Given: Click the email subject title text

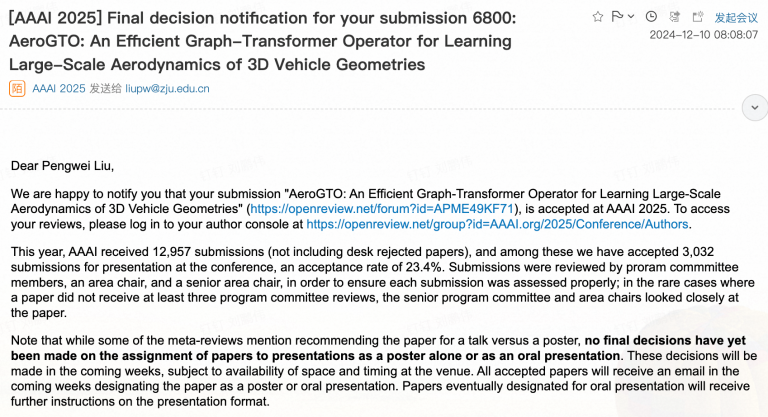Looking at the screenshot, I should [263, 41].
